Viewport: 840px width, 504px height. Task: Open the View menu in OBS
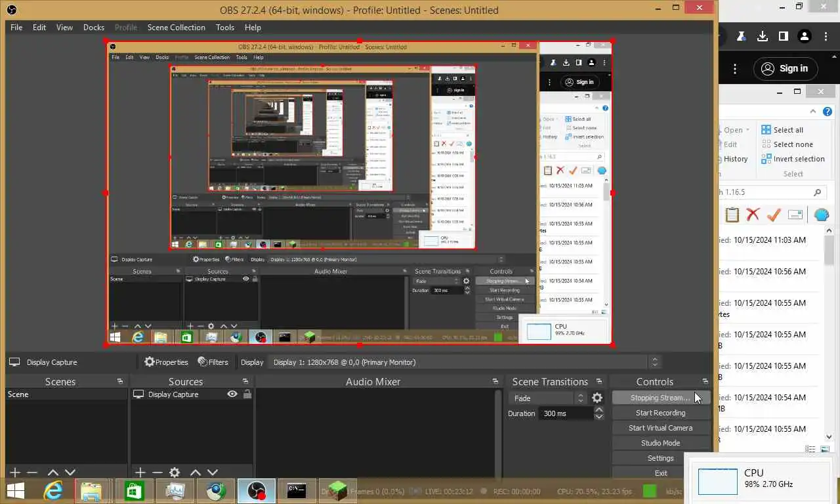(x=64, y=28)
